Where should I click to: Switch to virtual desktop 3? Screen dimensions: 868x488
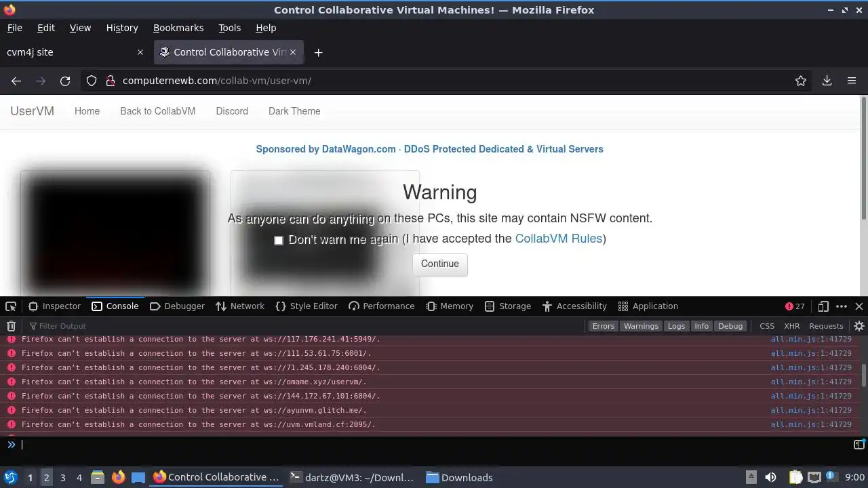(62, 478)
